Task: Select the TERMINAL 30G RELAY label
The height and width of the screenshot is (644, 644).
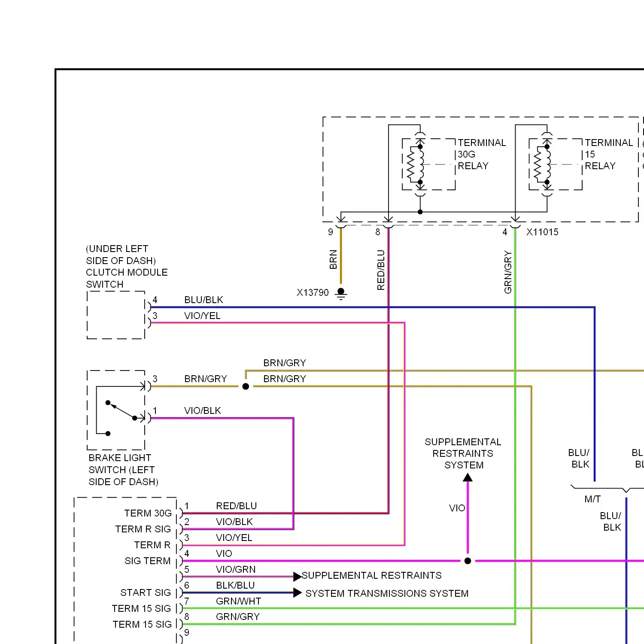Action: [x=482, y=154]
